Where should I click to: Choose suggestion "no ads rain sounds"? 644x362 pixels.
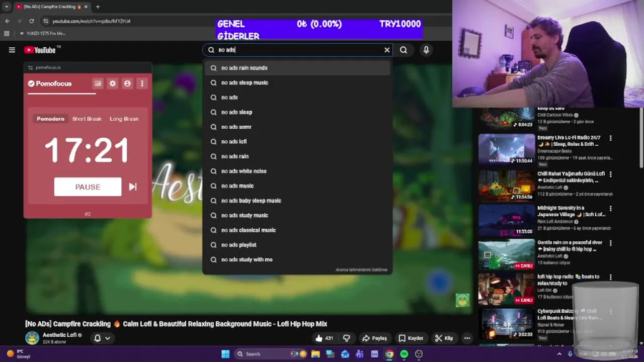[x=297, y=68]
